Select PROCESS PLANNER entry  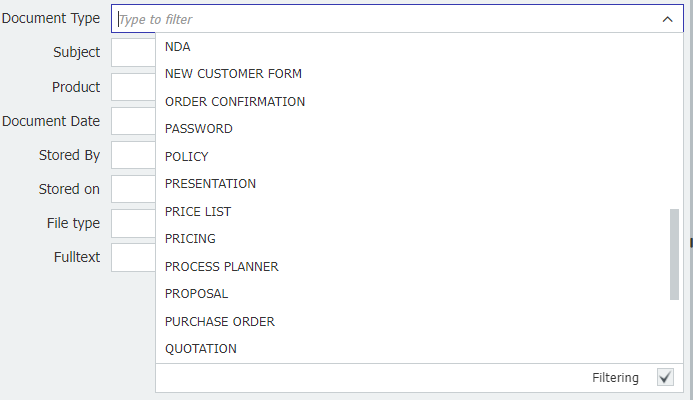click(x=222, y=266)
